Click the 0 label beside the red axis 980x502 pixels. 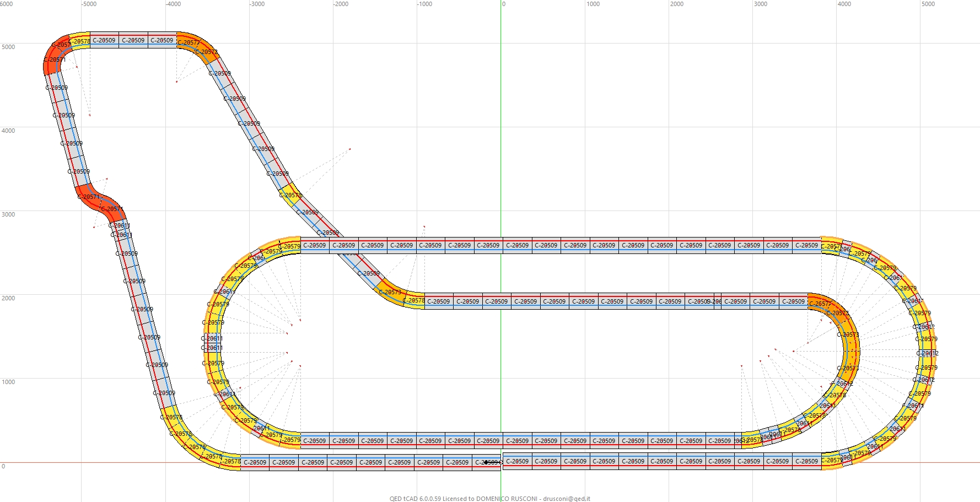3,466
